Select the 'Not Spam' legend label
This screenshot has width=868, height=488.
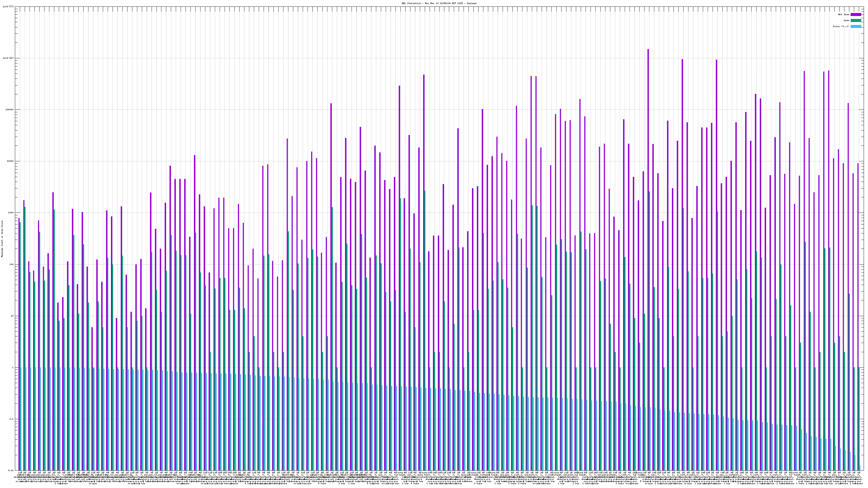pos(844,14)
